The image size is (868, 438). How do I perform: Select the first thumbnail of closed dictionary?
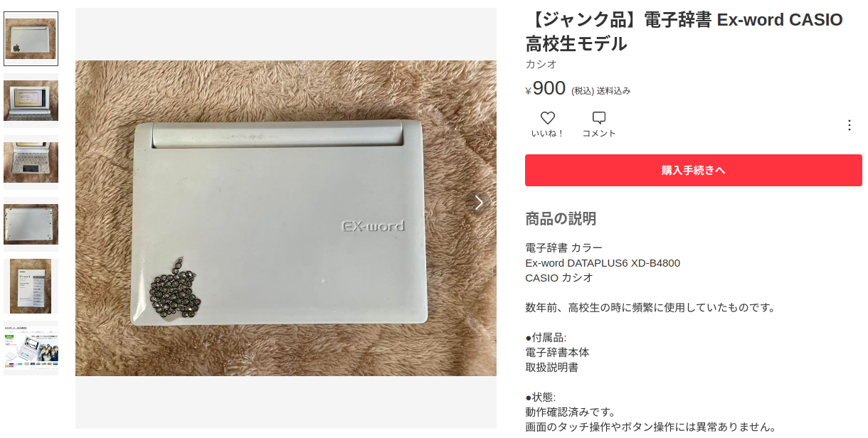click(31, 38)
